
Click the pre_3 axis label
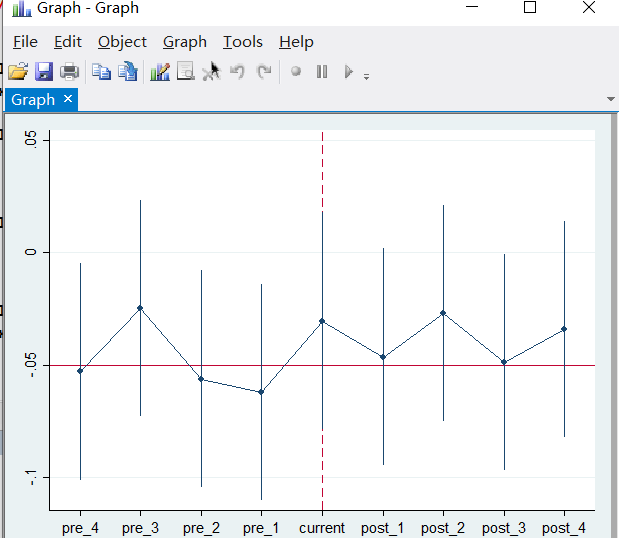(141, 528)
